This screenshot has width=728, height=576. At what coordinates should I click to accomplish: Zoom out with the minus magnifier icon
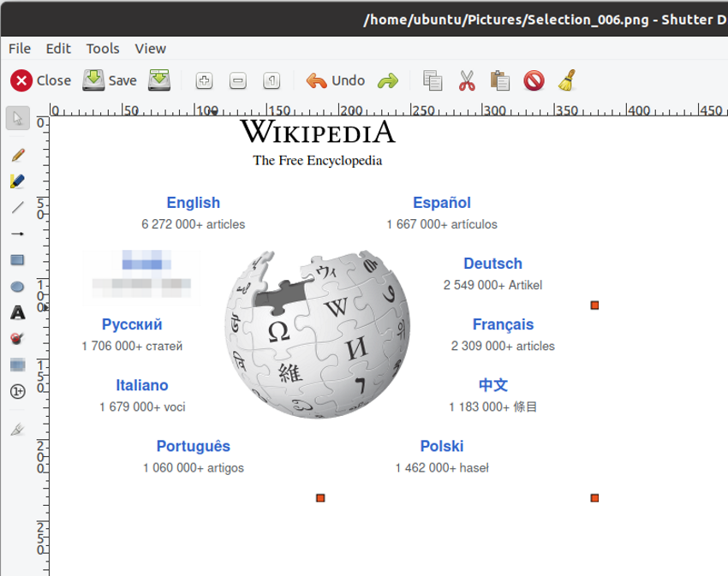[238, 80]
